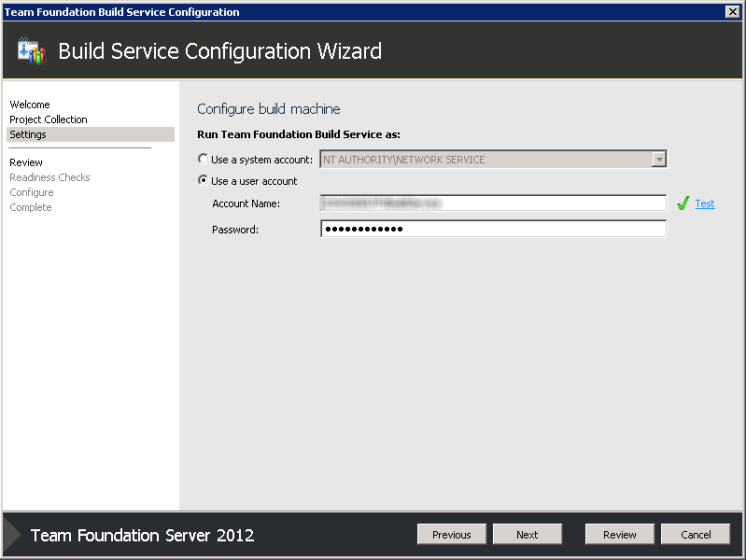
Task: Select the Settings step
Action: click(91, 134)
